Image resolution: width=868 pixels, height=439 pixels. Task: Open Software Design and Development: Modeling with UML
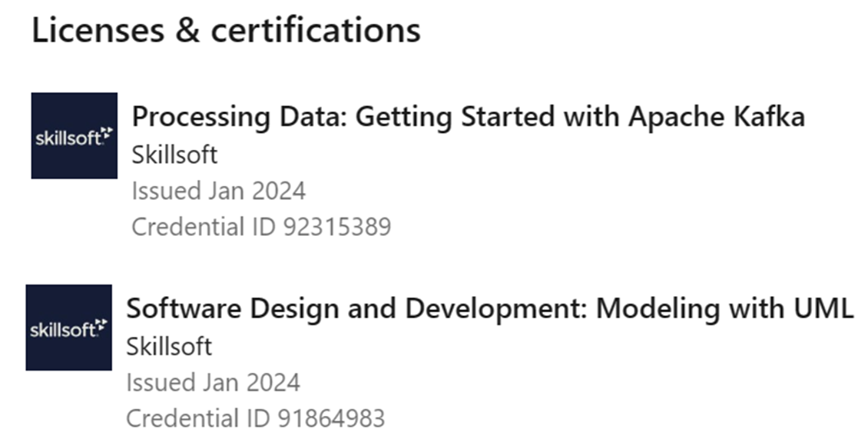point(489,308)
